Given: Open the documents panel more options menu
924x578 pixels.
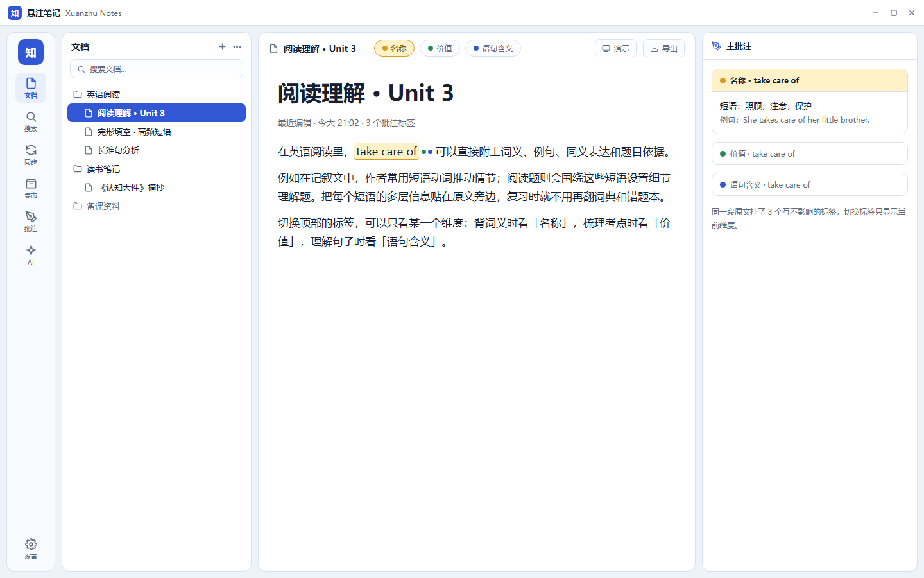Looking at the screenshot, I should 237,47.
